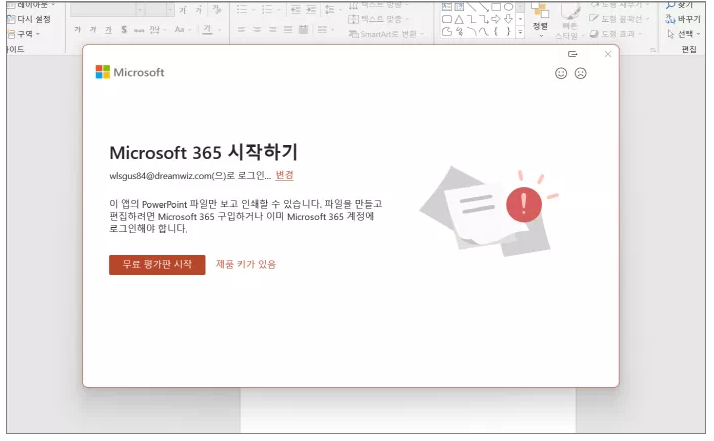Apply the font color 가 button
This screenshot has height=441, width=714.
click(x=208, y=30)
